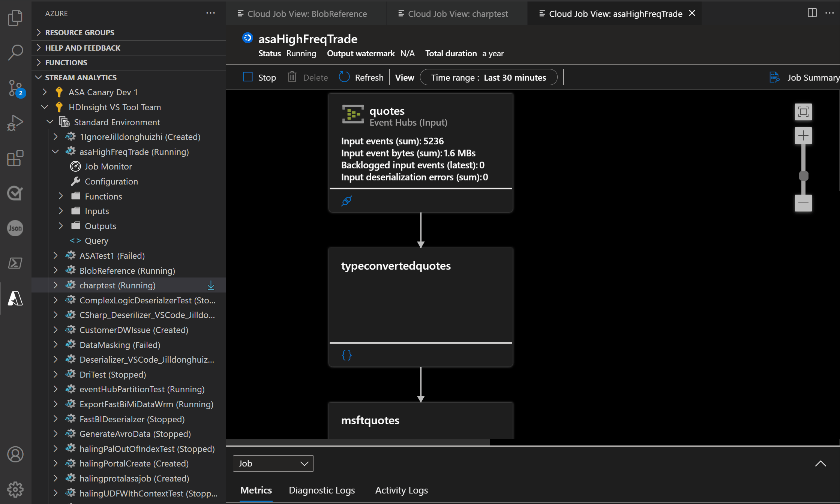Open the Extensions view
The height and width of the screenshot is (504, 840).
(15, 158)
